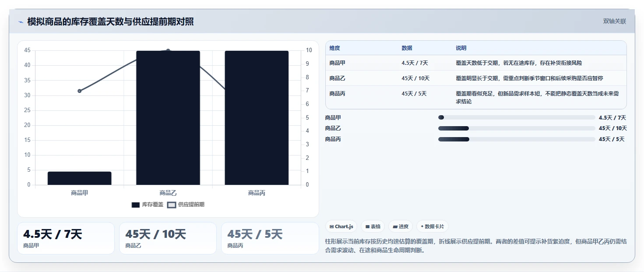Click the lightning icon beside the title
644x272 pixels.
[21, 22]
